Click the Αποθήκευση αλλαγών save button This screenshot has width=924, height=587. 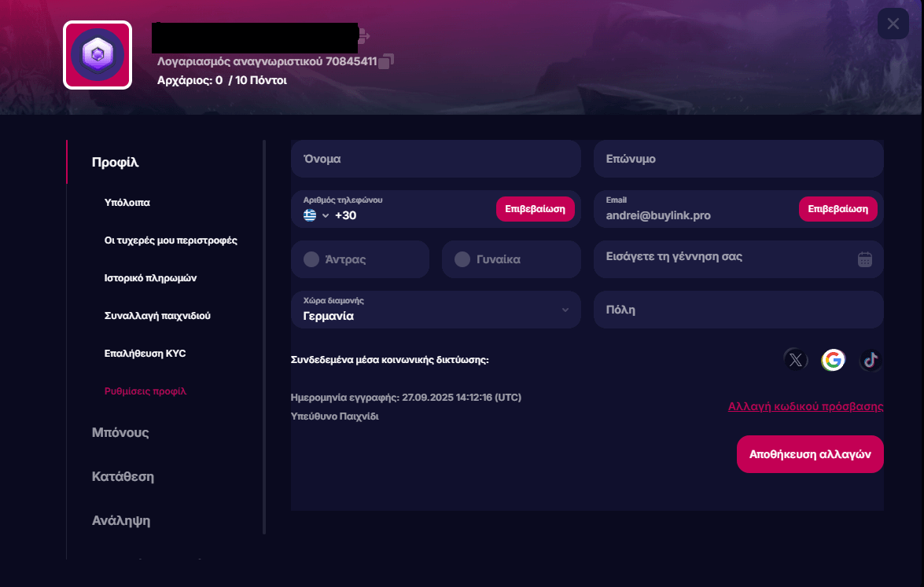tap(810, 454)
